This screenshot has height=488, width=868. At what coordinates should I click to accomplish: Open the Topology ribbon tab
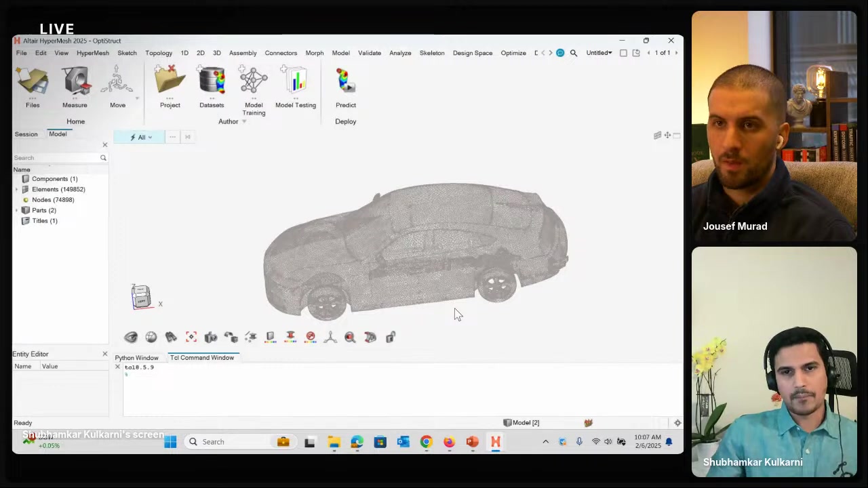[x=159, y=53]
